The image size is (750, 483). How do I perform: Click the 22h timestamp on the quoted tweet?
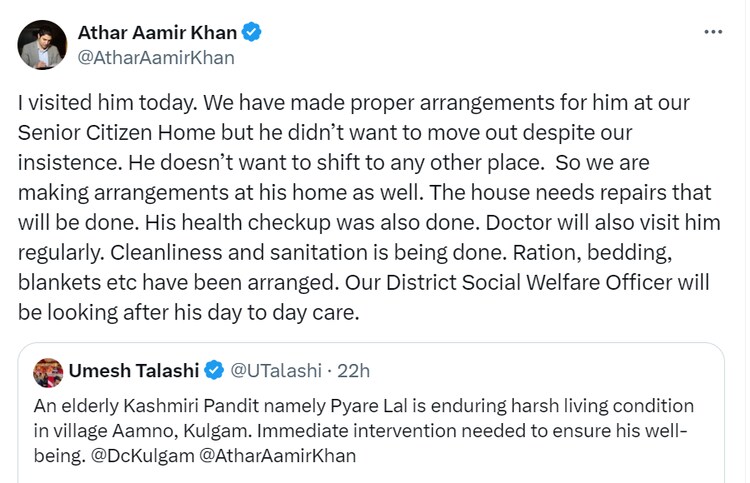[354, 372]
